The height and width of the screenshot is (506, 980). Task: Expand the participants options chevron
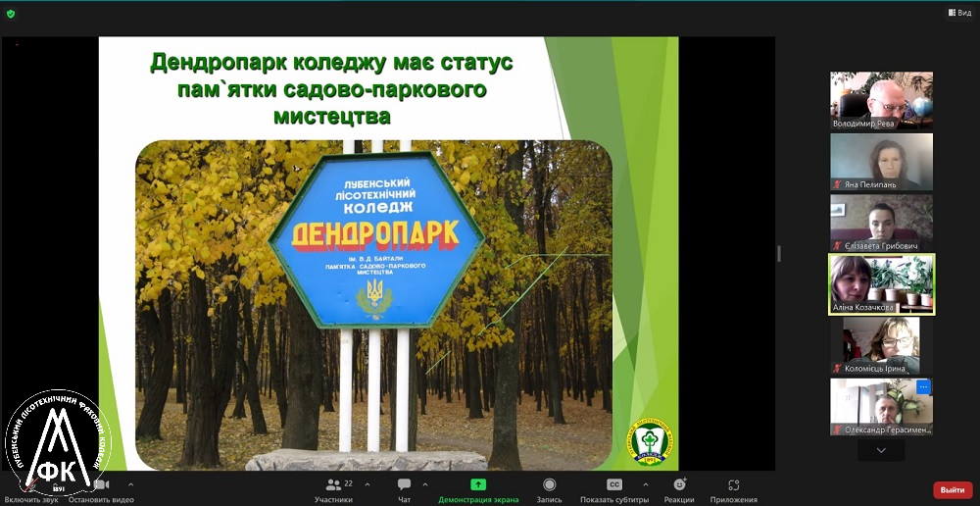[367, 484]
